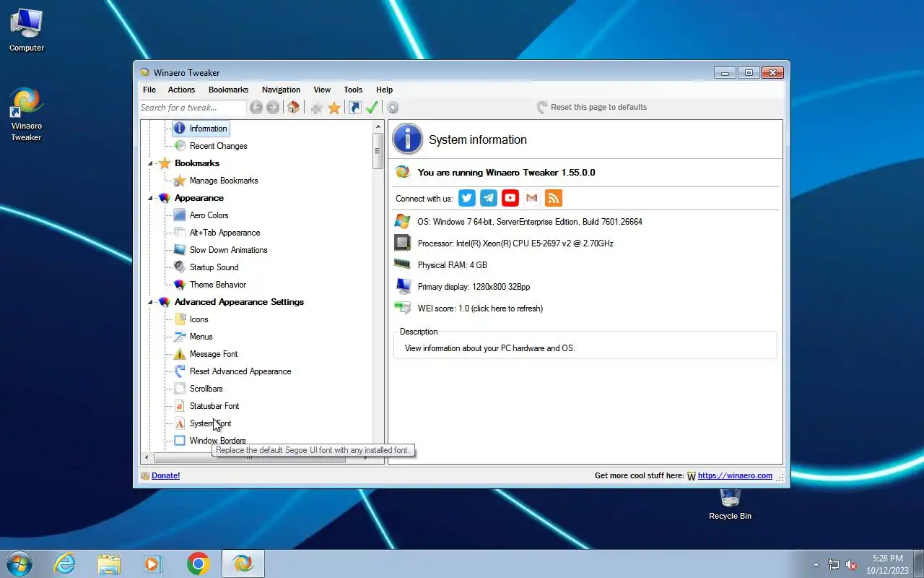The height and width of the screenshot is (578, 924).
Task: Click the Window Borders tree icon
Action: (x=180, y=441)
